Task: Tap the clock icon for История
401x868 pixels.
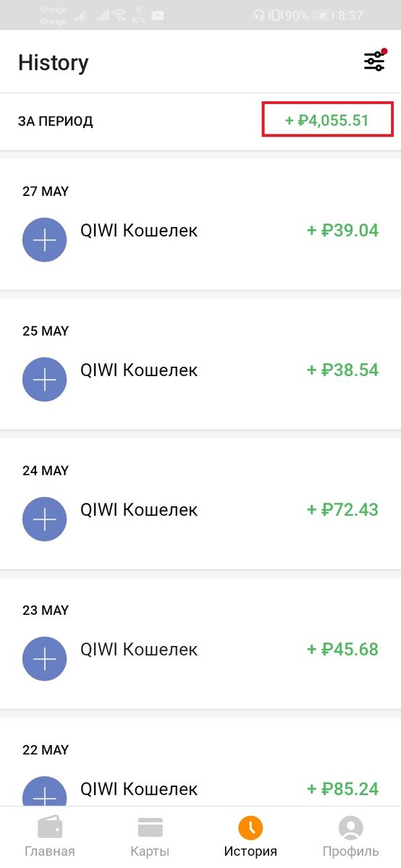Action: coord(250,827)
